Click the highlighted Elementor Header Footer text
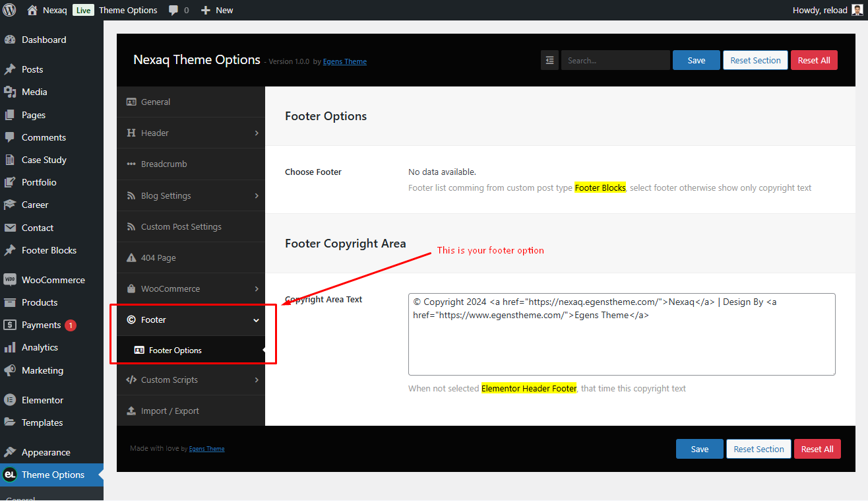This screenshot has width=868, height=501. coord(529,388)
